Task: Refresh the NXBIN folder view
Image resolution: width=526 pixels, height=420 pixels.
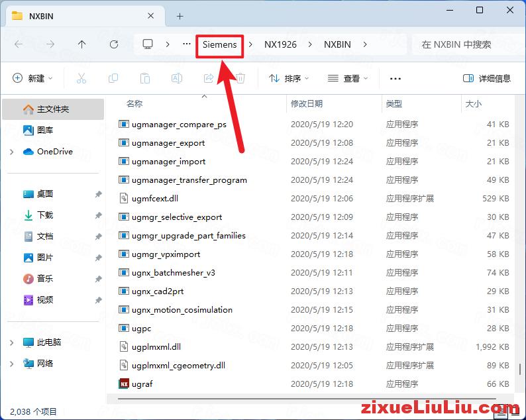Action: click(x=114, y=44)
